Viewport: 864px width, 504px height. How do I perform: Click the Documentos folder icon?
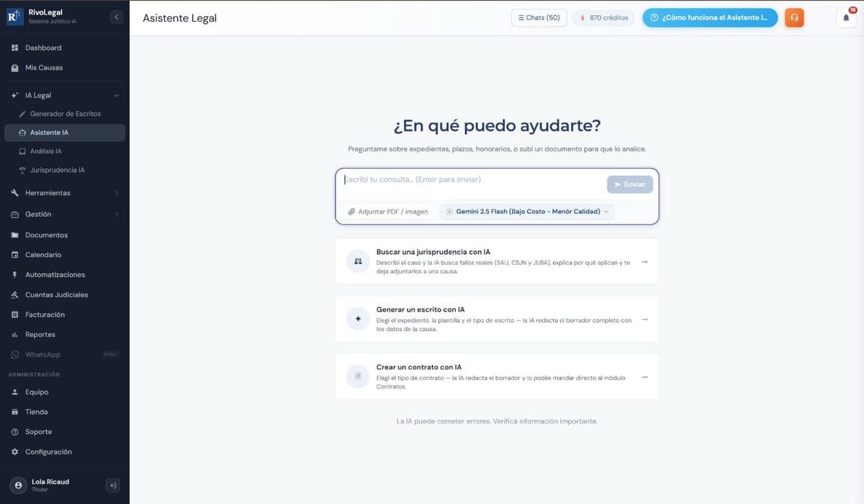point(15,235)
